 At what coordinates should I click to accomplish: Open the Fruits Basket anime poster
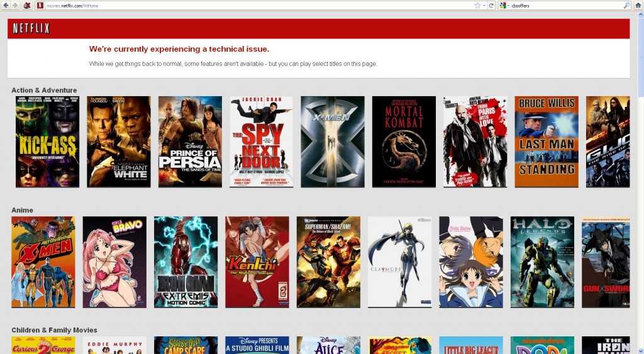coord(471,262)
